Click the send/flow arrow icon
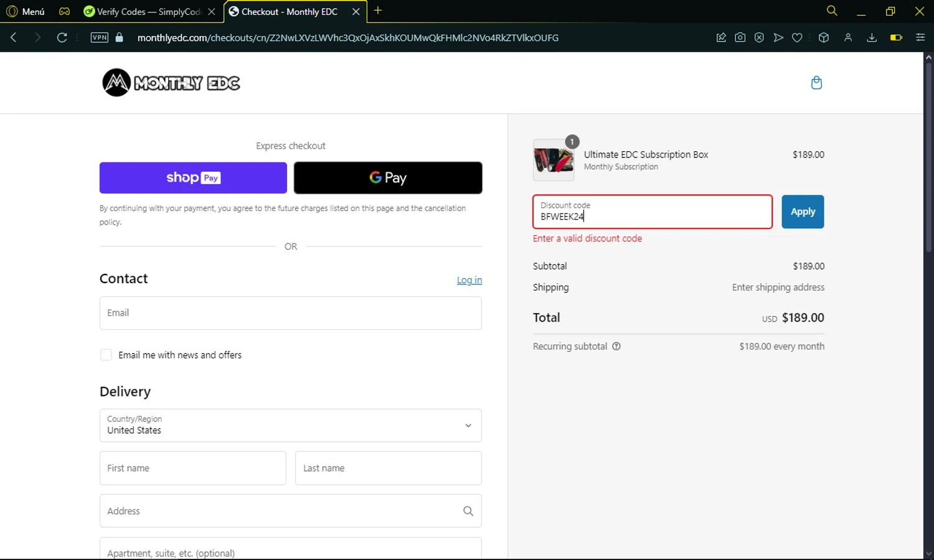This screenshot has width=934, height=560. [x=778, y=37]
